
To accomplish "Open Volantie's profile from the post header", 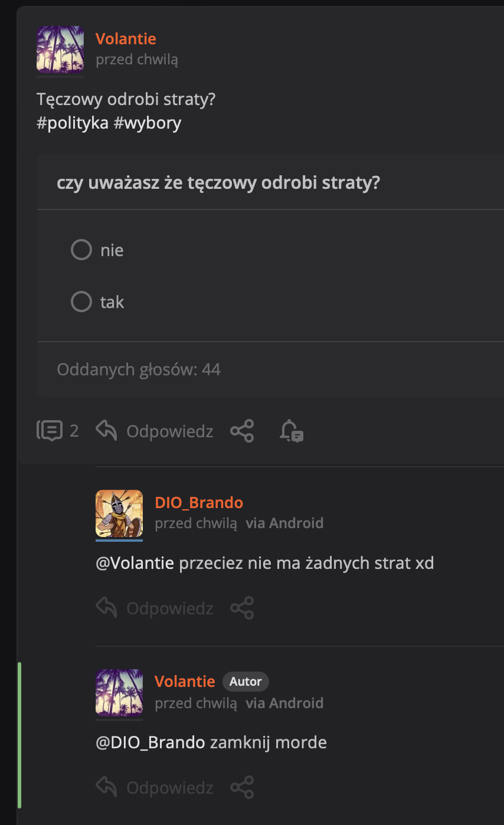I will point(126,39).
